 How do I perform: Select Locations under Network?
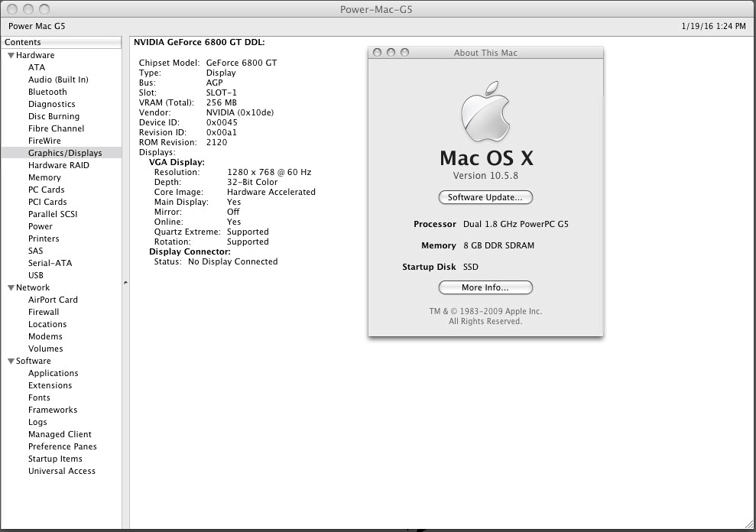coord(47,324)
